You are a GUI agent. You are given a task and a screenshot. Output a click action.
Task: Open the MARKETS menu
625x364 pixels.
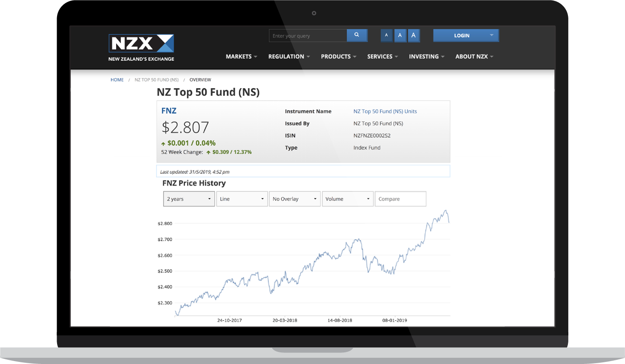coord(241,57)
